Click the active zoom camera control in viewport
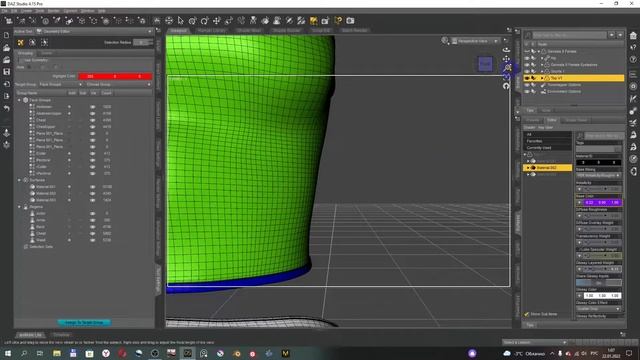Image resolution: width=640 pixels, height=360 pixels. click(x=507, y=68)
